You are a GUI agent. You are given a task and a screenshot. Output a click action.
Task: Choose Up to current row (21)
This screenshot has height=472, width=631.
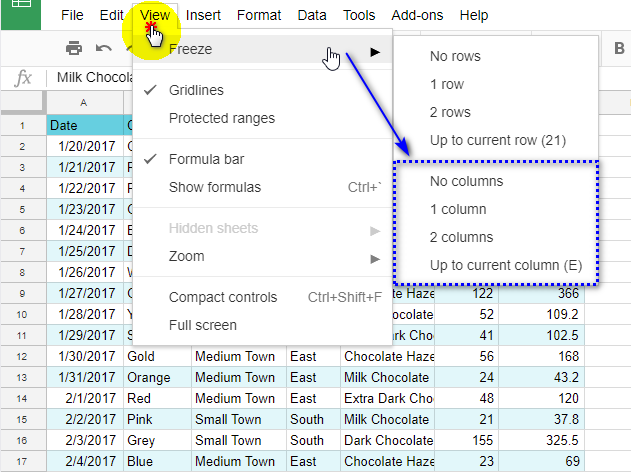[x=496, y=140]
